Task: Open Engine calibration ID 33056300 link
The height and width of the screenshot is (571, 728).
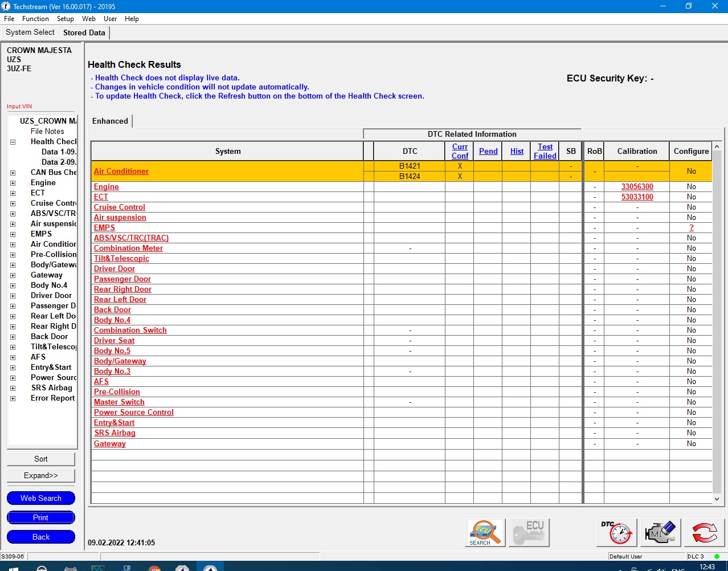Action: tap(637, 186)
